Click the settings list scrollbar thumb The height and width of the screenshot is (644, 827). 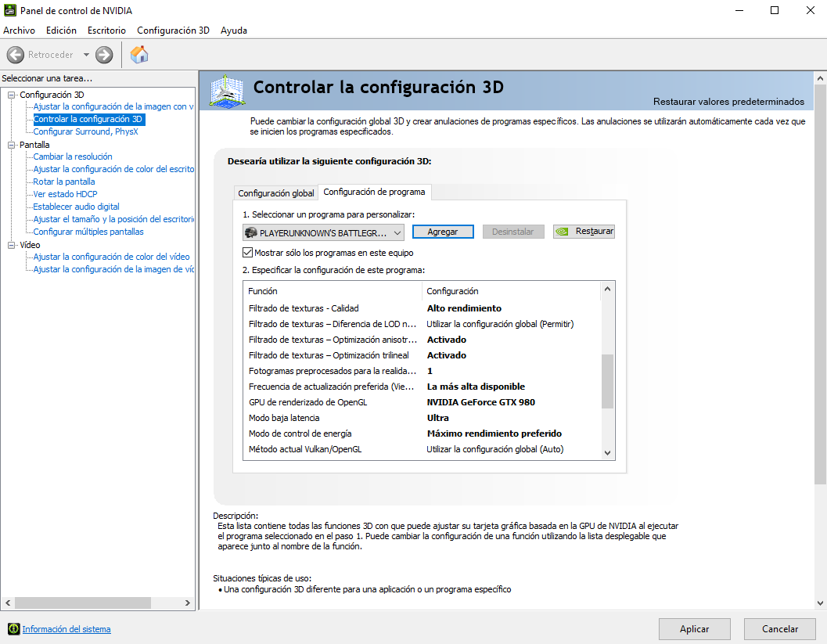coord(608,381)
